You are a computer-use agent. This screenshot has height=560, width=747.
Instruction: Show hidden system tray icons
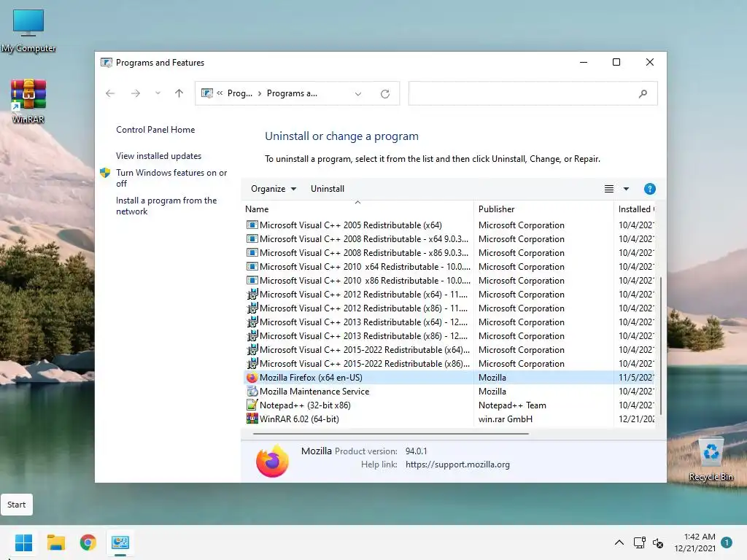coord(619,542)
